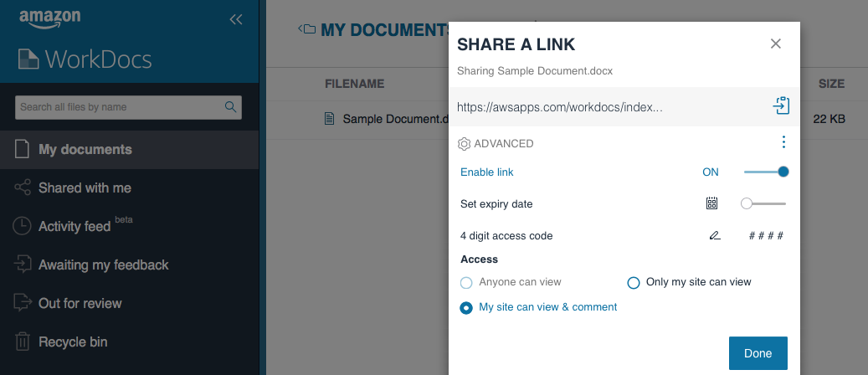Sort by the FILENAME column header
The image size is (868, 375).
point(354,84)
